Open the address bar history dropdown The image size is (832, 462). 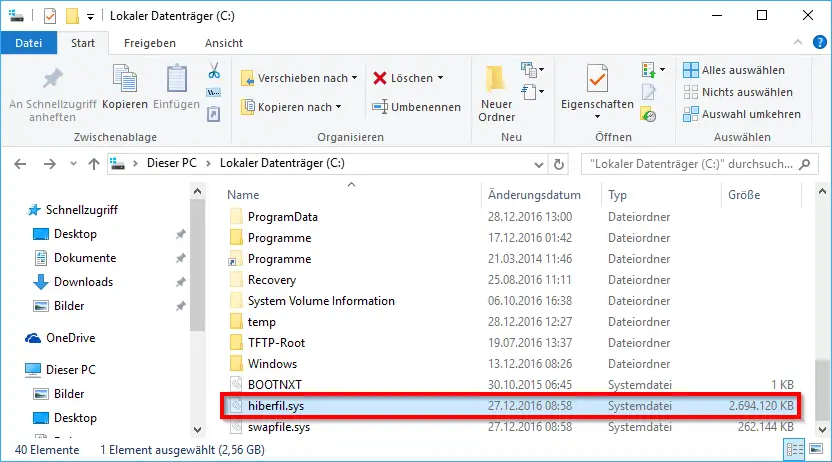(539, 164)
